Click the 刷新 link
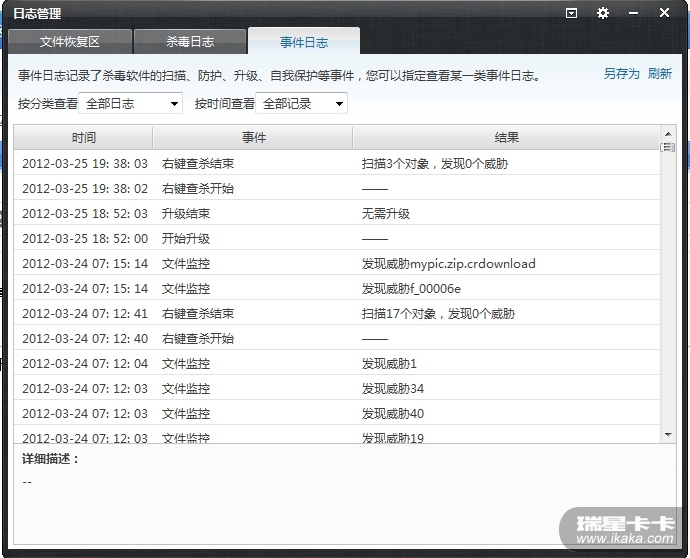Screen dimensions: 690x558 coord(660,73)
